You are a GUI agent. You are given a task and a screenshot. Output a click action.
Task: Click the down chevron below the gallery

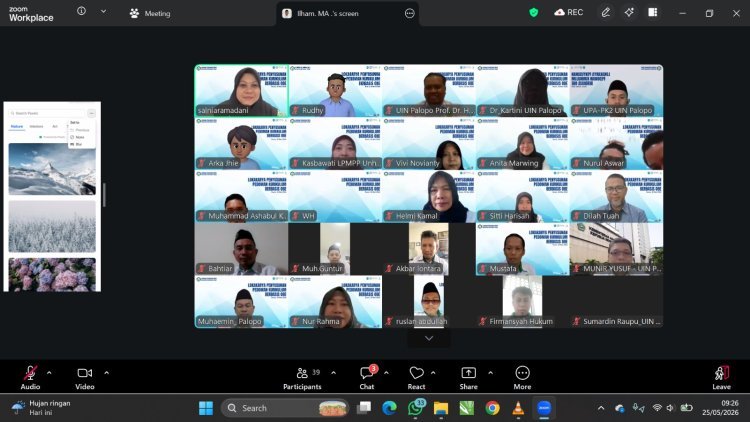[429, 338]
